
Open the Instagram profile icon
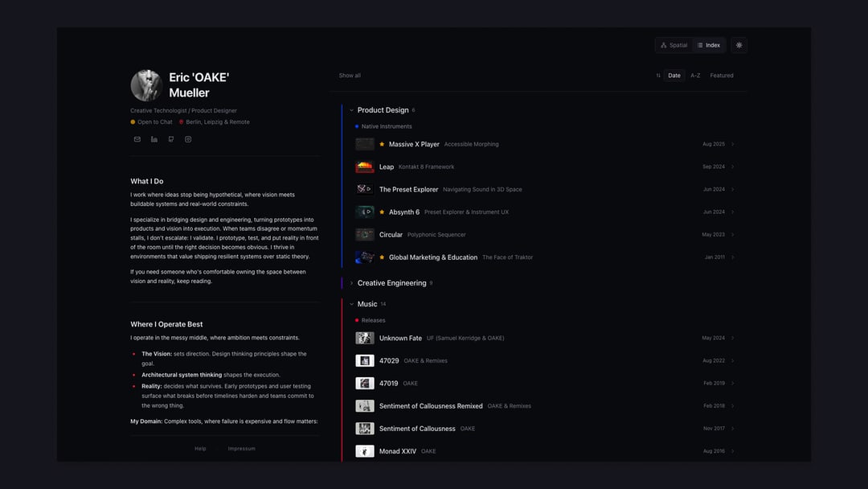pos(188,139)
